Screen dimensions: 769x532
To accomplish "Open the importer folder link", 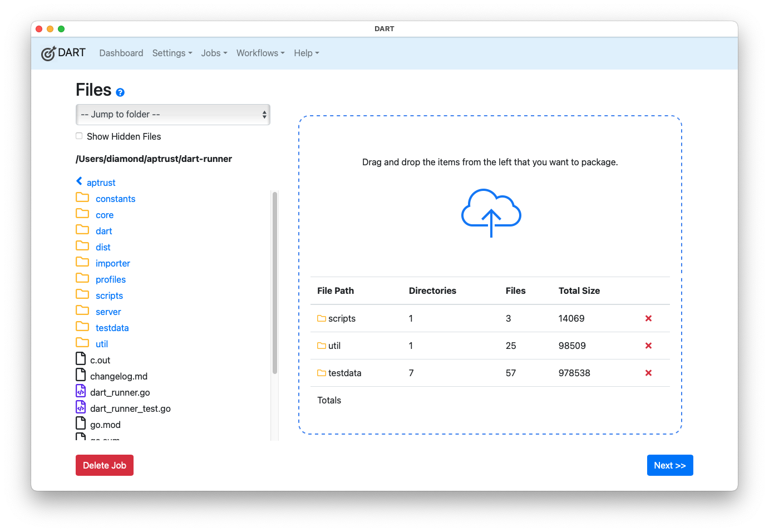I will coord(113,263).
